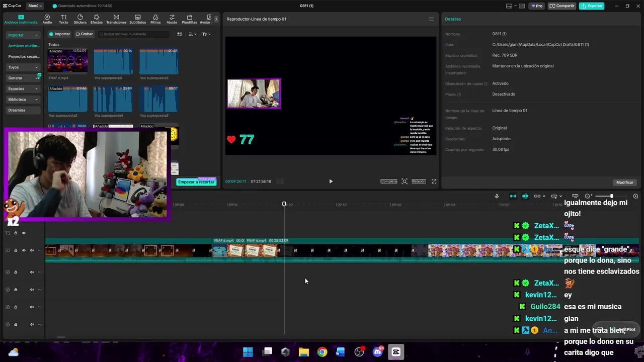
Task: Select the FNAF 6.mp4 media thumbnail
Action: pyautogui.click(x=67, y=61)
